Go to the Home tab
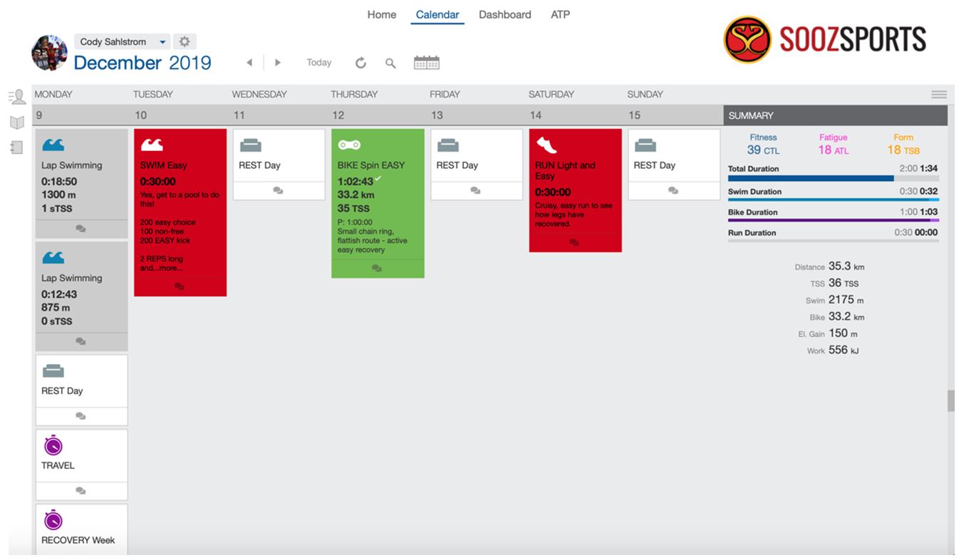The image size is (959, 560). click(x=381, y=14)
